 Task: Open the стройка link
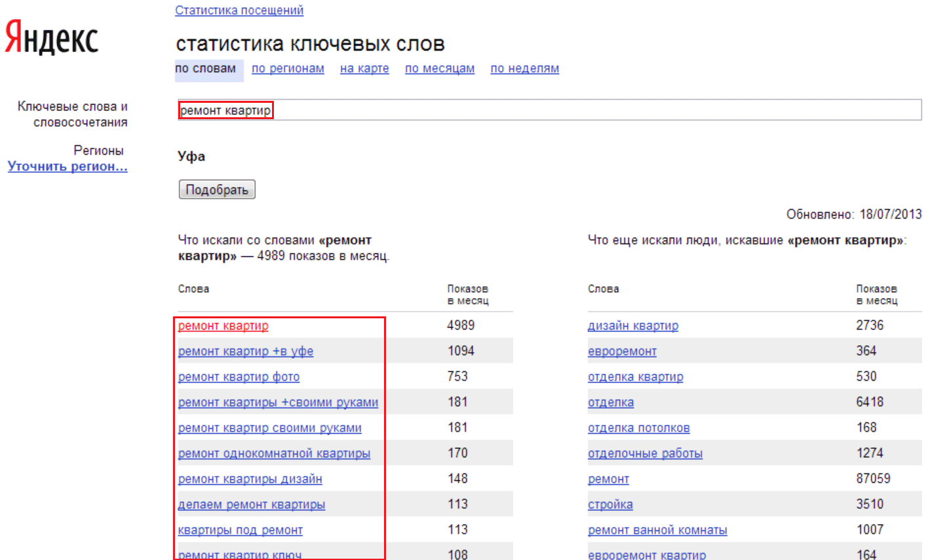(x=610, y=505)
